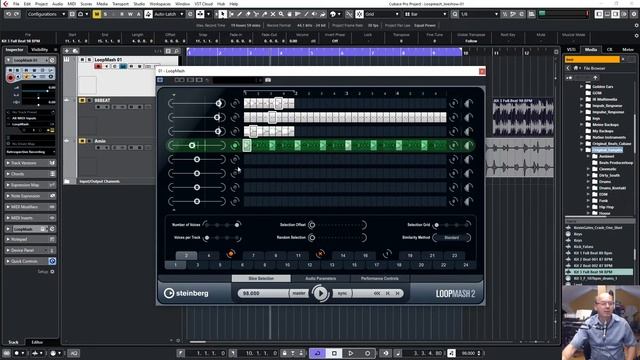The image size is (640, 360).
Task: Expand the Golden Ears folder
Action: (581, 87)
